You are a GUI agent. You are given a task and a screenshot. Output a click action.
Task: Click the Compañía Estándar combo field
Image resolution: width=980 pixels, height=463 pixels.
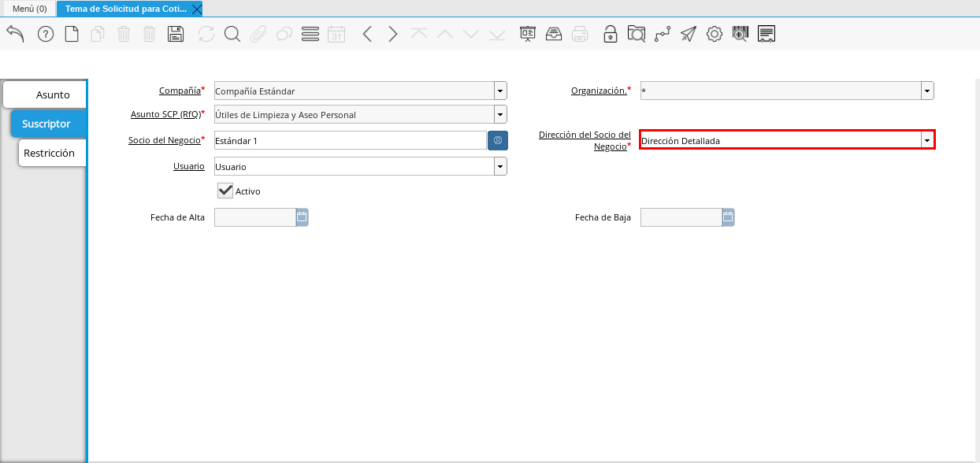click(355, 91)
